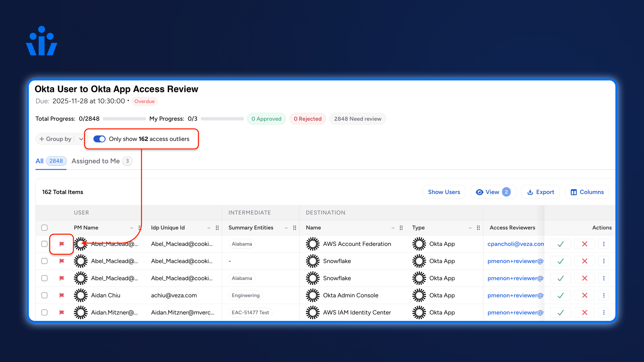Click the eye icon in the View button
Screen dimensions: 644x362
(479, 192)
